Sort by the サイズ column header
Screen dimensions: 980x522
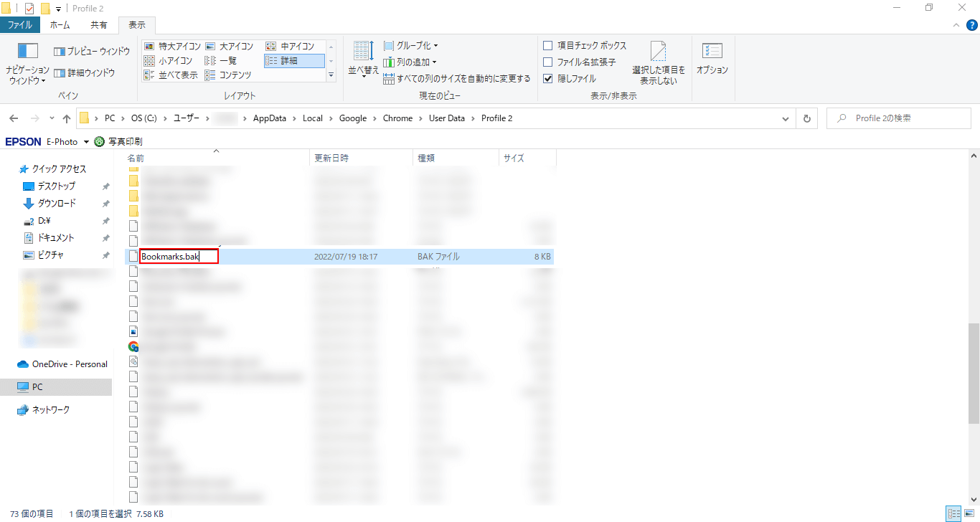pos(527,158)
